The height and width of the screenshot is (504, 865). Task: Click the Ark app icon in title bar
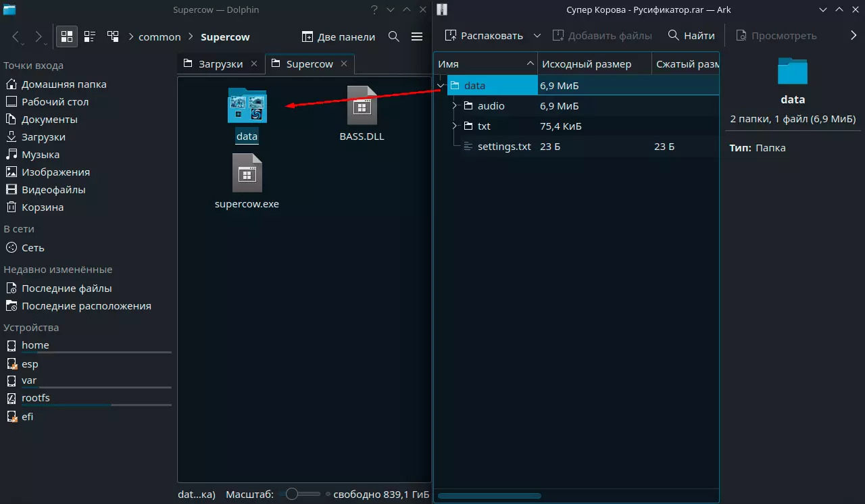441,9
